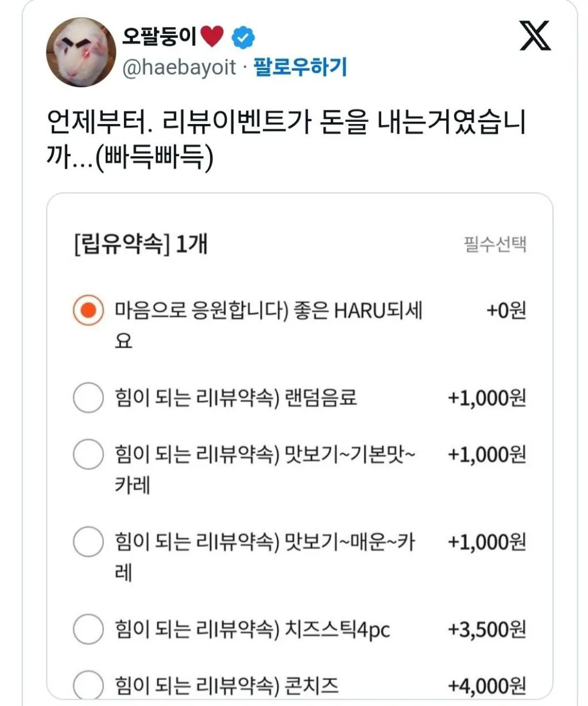Open the @haebayoit handle link
The width and height of the screenshot is (588, 706).
179,68
